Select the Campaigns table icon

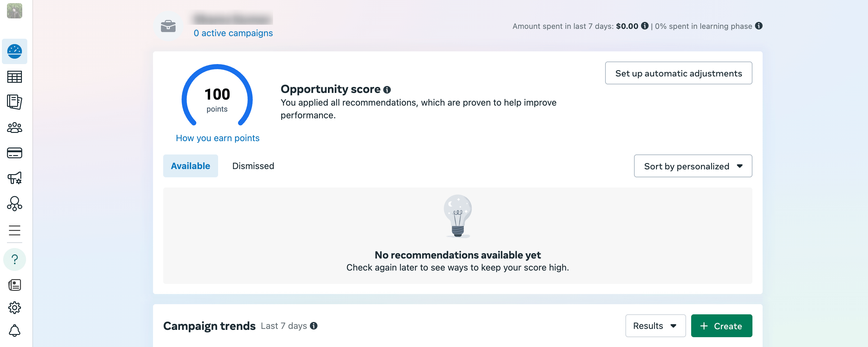point(14,77)
